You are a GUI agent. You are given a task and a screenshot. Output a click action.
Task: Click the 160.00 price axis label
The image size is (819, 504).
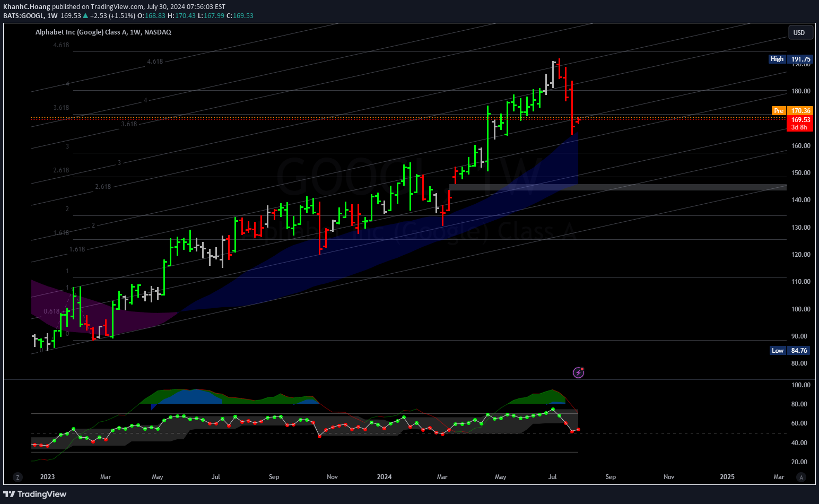801,145
